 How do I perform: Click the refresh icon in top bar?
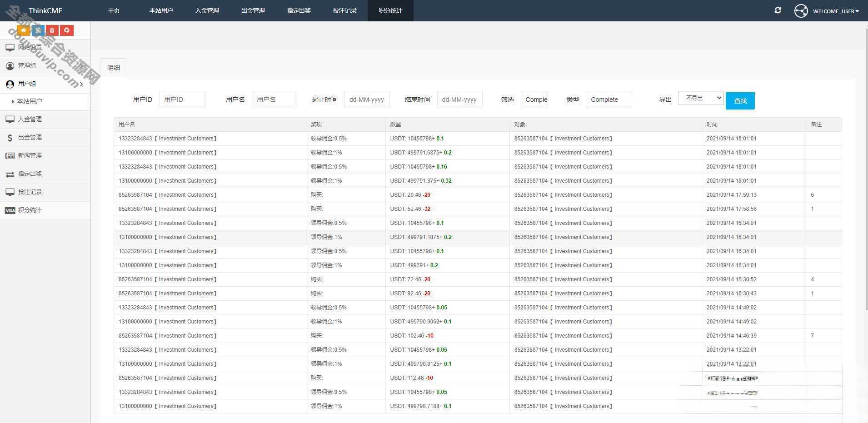click(x=778, y=10)
